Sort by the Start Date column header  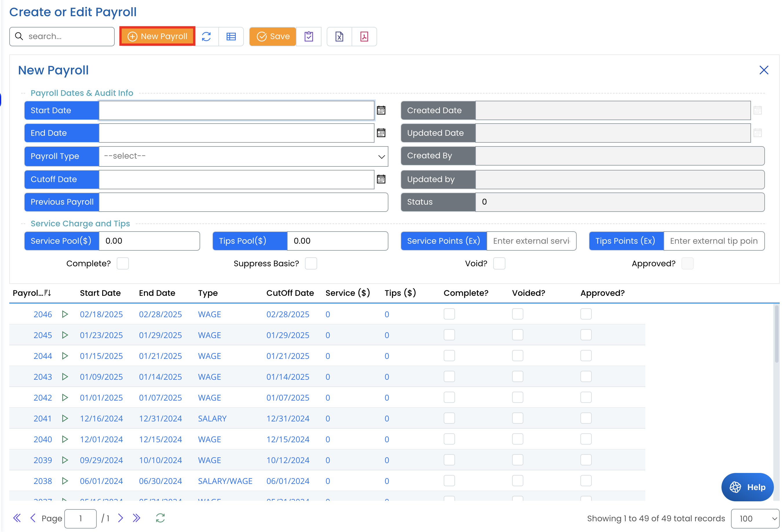coord(100,293)
